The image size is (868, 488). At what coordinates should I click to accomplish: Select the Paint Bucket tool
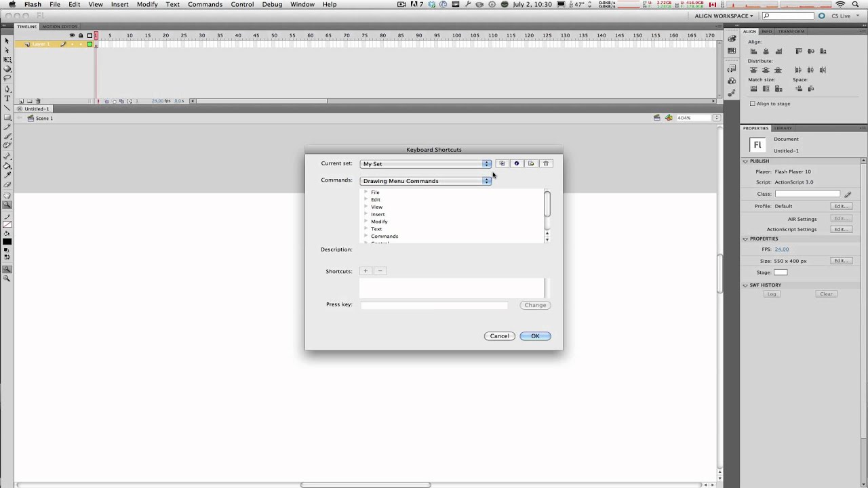(x=7, y=165)
